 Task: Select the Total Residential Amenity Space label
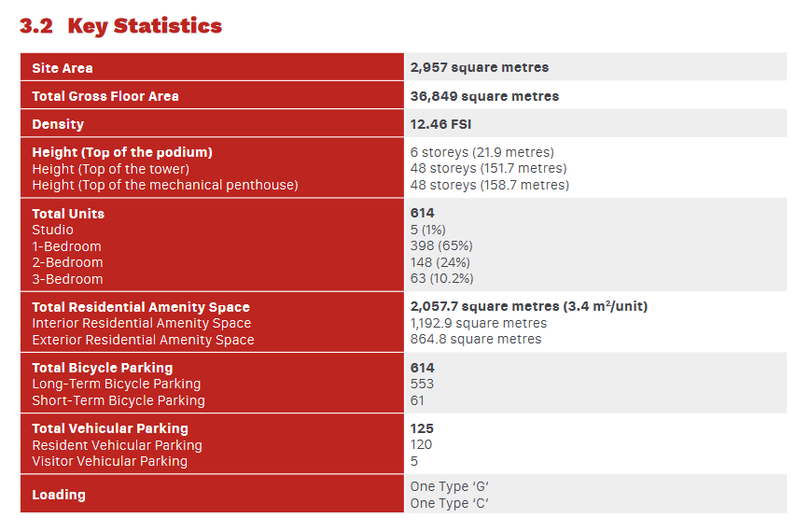click(x=141, y=307)
